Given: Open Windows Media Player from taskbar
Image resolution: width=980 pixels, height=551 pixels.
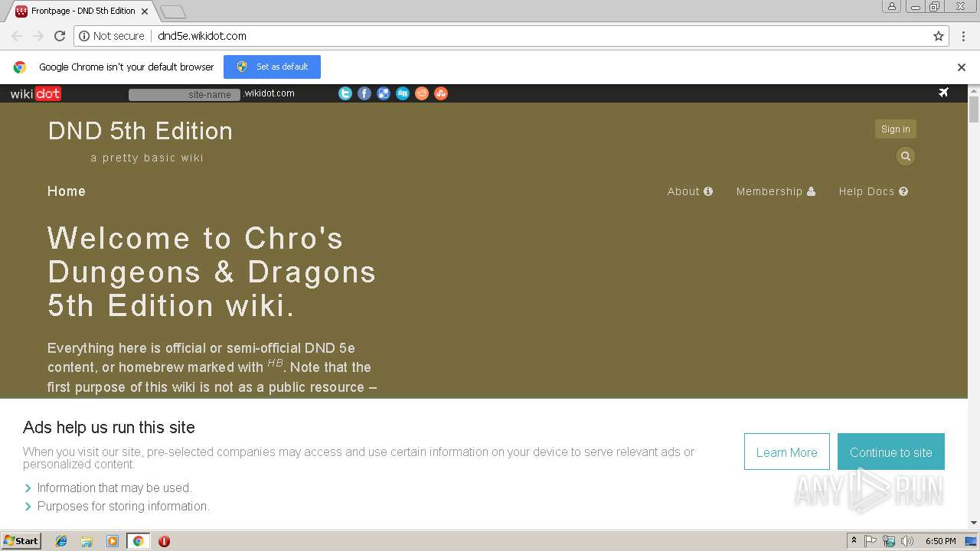Looking at the screenshot, I should click(x=113, y=541).
